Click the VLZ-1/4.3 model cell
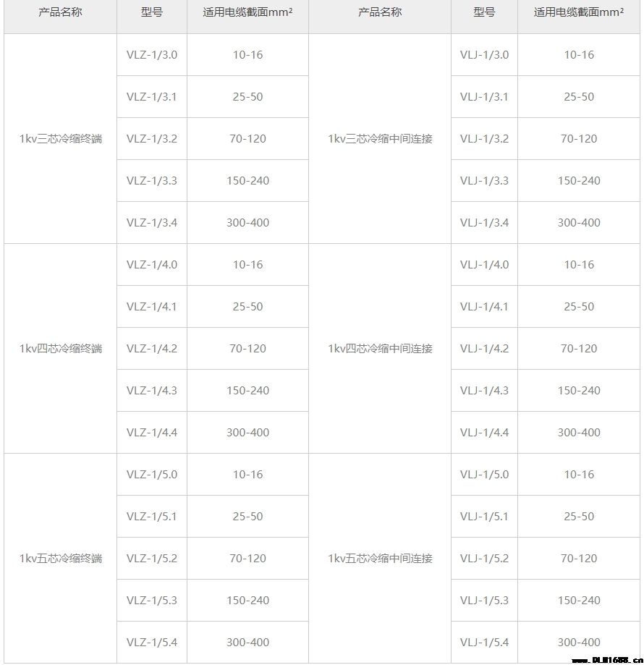 [x=152, y=391]
